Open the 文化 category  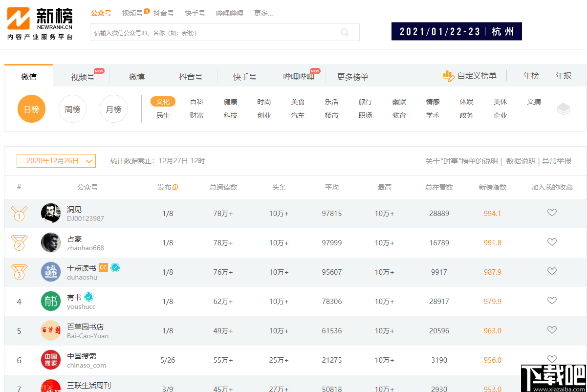[x=163, y=102]
